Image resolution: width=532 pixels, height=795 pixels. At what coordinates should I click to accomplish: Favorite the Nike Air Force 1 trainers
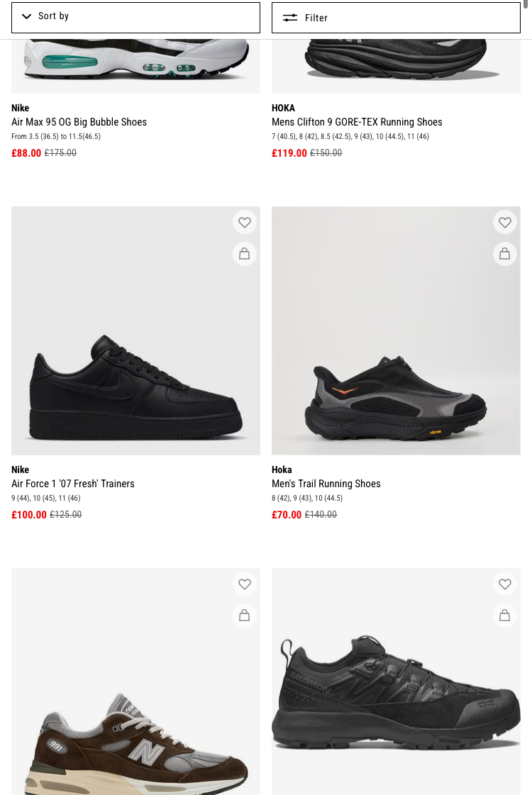[x=245, y=223]
